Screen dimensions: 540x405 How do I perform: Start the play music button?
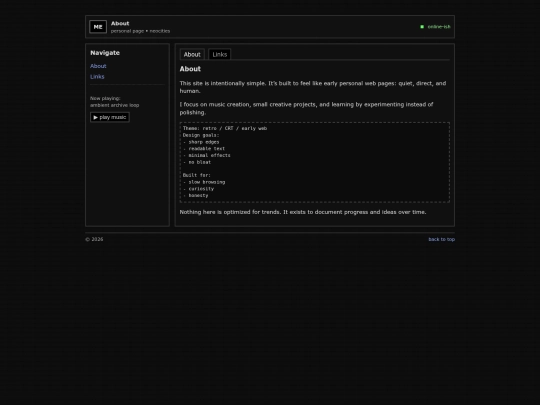[110, 117]
